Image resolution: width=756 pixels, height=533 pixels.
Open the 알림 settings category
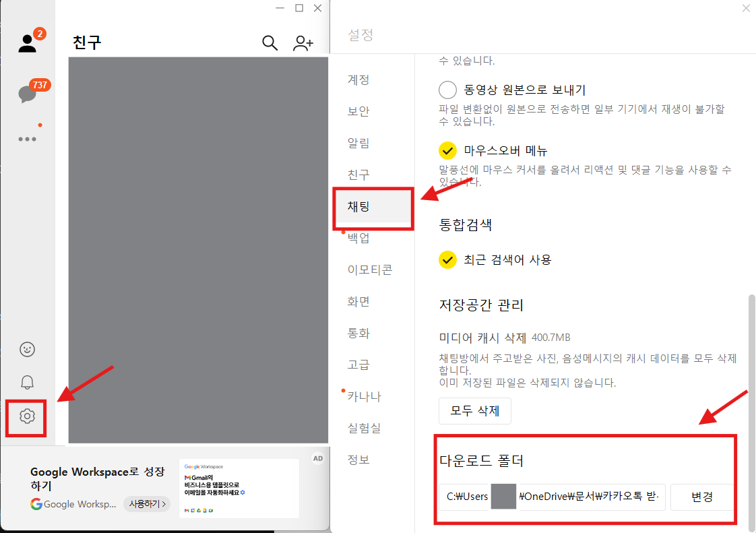tap(358, 143)
